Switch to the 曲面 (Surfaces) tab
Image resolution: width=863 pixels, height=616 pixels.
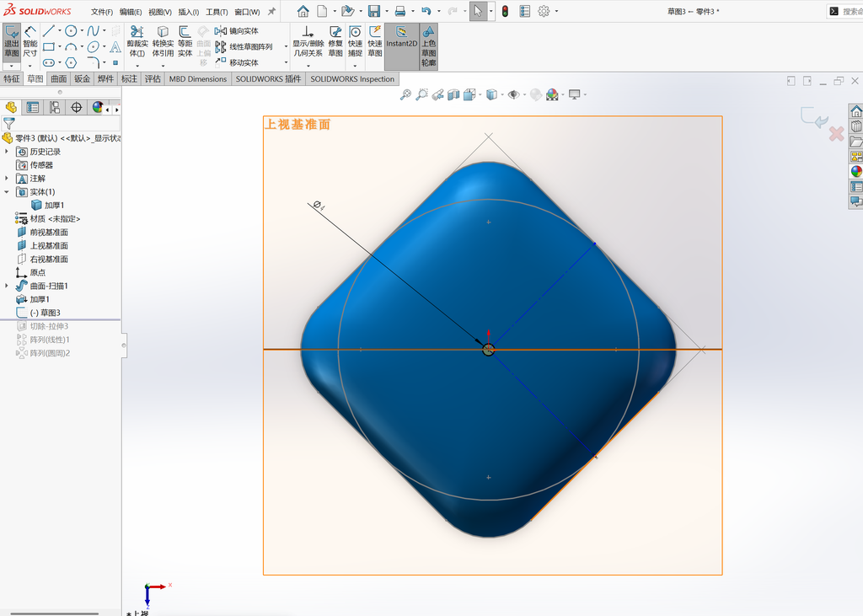pyautogui.click(x=59, y=78)
